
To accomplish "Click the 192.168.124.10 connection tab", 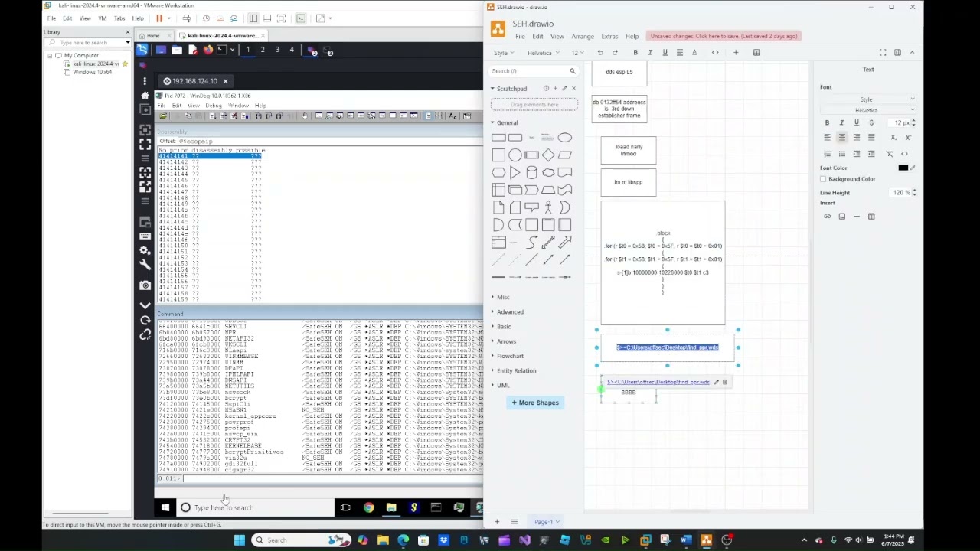I will (194, 81).
